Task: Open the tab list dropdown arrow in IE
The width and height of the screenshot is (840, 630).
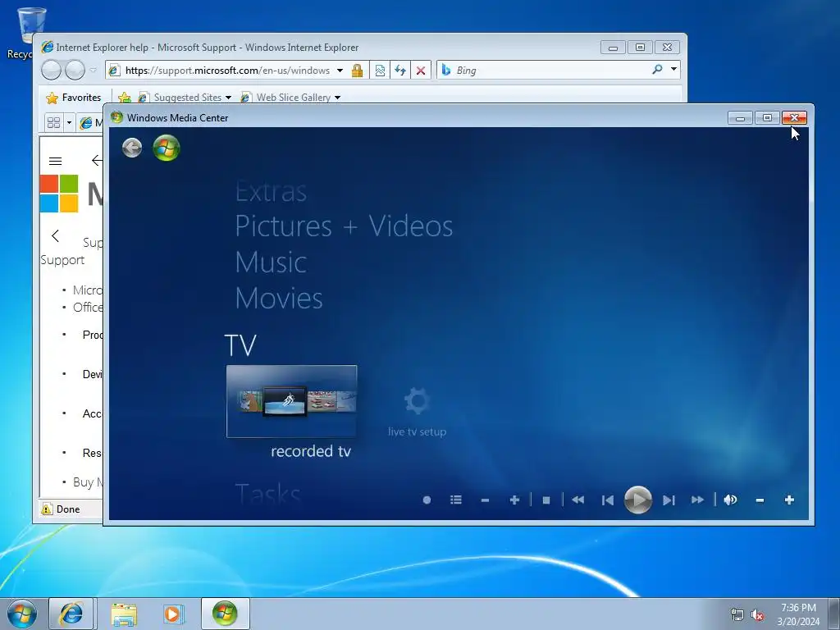Action: 69,123
